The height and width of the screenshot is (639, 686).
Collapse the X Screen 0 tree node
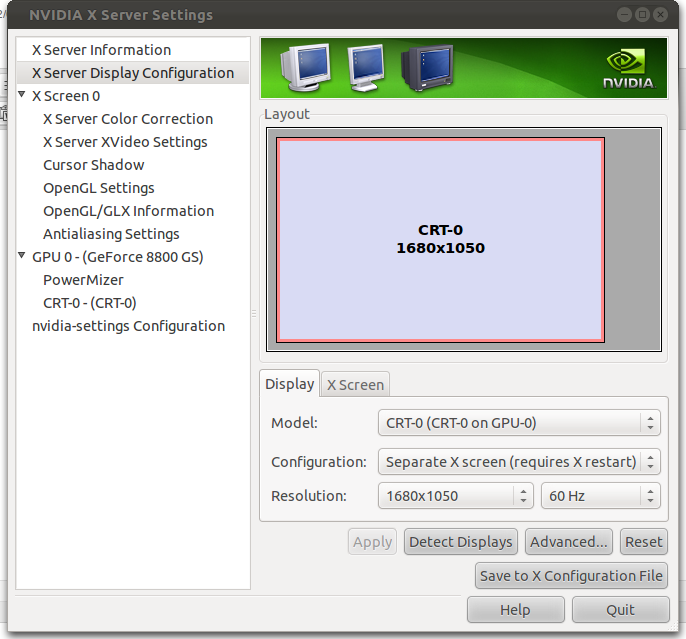pos(21,94)
